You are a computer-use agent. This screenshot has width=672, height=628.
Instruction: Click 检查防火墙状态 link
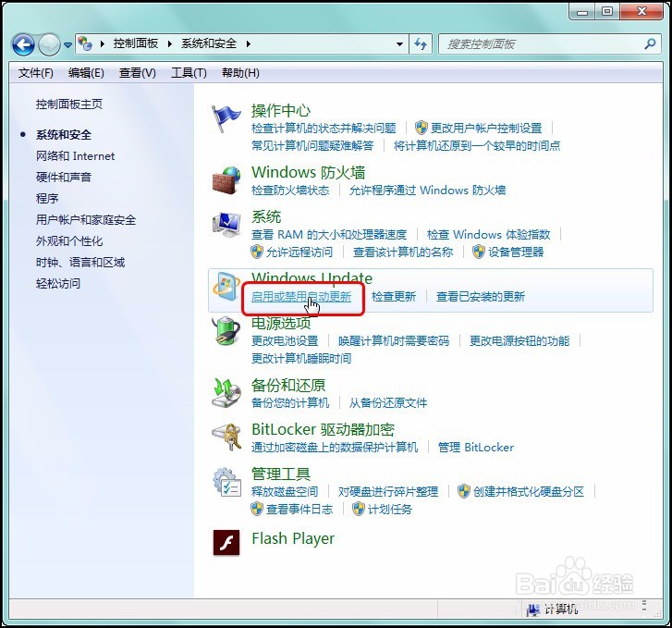290,190
